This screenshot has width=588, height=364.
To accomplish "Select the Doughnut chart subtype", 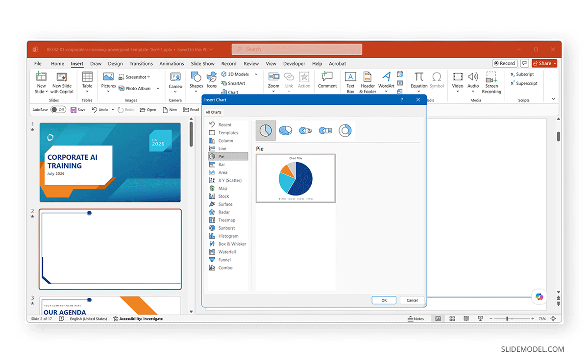I will coord(345,130).
